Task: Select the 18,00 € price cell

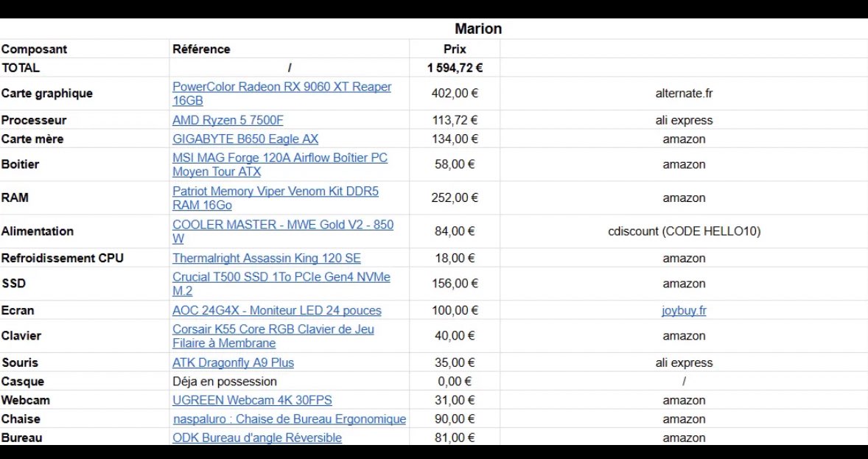Action: 455,258
